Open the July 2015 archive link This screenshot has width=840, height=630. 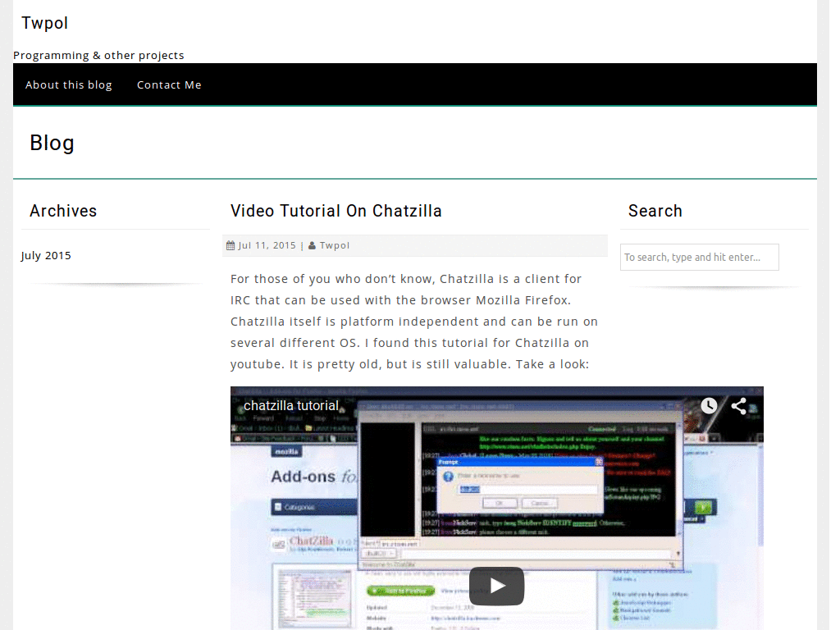46,256
